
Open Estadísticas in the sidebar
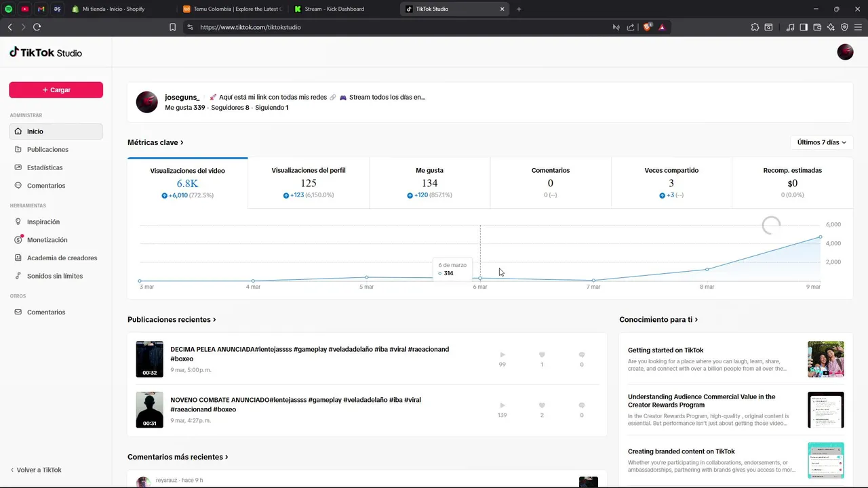point(56,167)
